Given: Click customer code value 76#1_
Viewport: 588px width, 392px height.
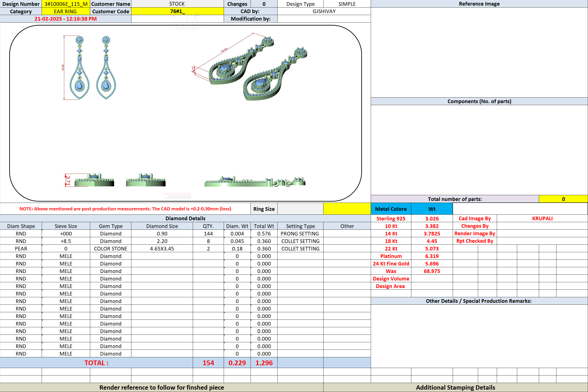Looking at the screenshot, I should pyautogui.click(x=177, y=11).
